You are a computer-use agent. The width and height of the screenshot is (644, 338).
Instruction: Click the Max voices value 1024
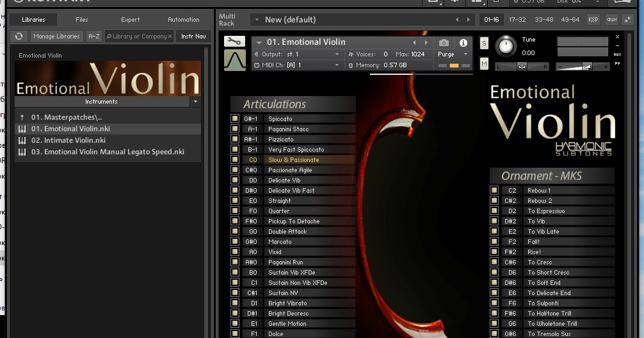[x=417, y=54]
